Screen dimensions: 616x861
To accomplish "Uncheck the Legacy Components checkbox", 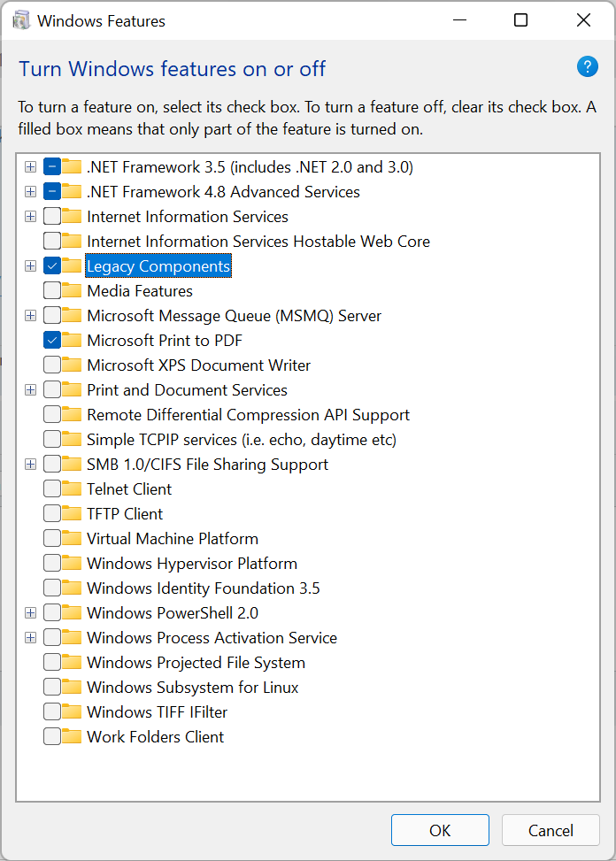I will pos(52,265).
